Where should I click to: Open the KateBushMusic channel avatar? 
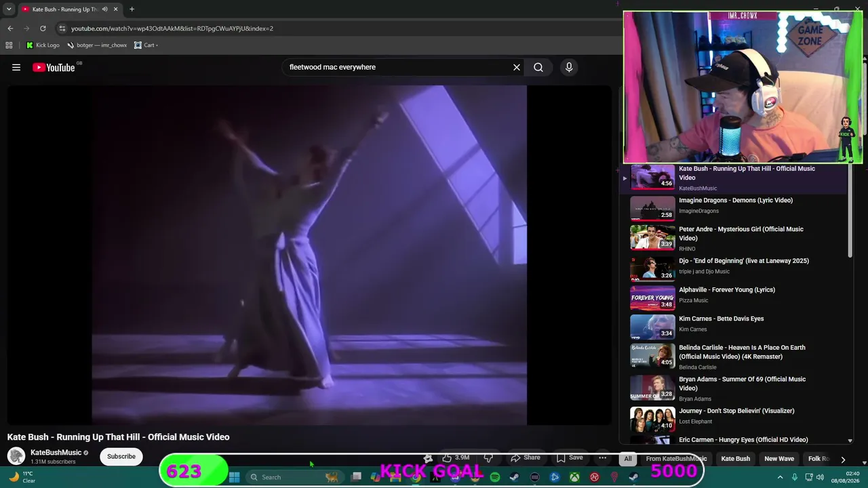coord(16,456)
